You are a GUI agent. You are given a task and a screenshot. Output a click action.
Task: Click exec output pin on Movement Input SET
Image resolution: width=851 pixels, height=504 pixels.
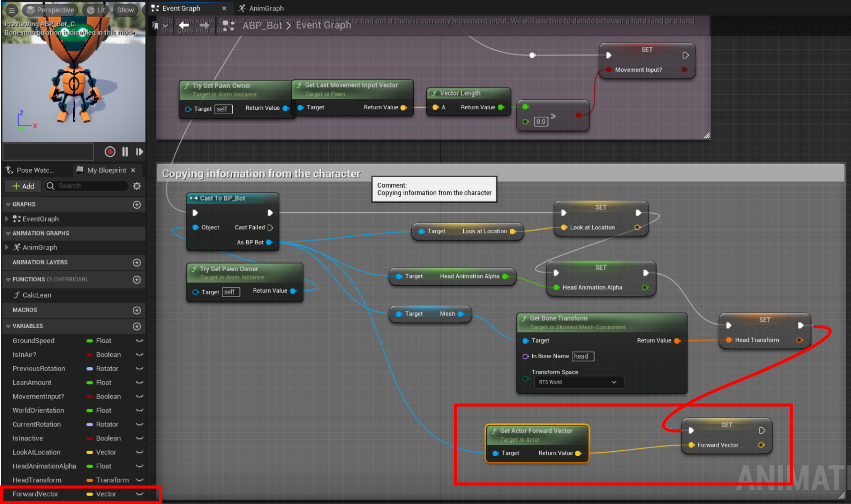(x=685, y=55)
